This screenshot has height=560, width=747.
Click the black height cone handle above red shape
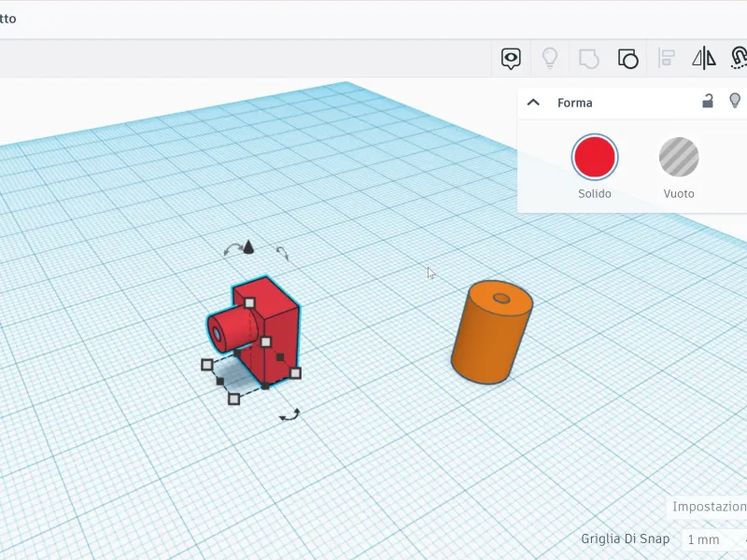tap(248, 247)
